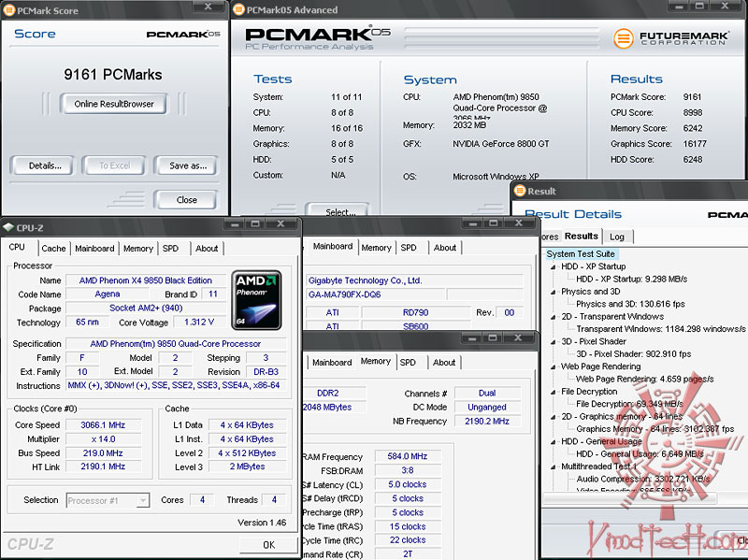
Task: Minimize the PCMark05 Advanced window
Action: click(680, 7)
